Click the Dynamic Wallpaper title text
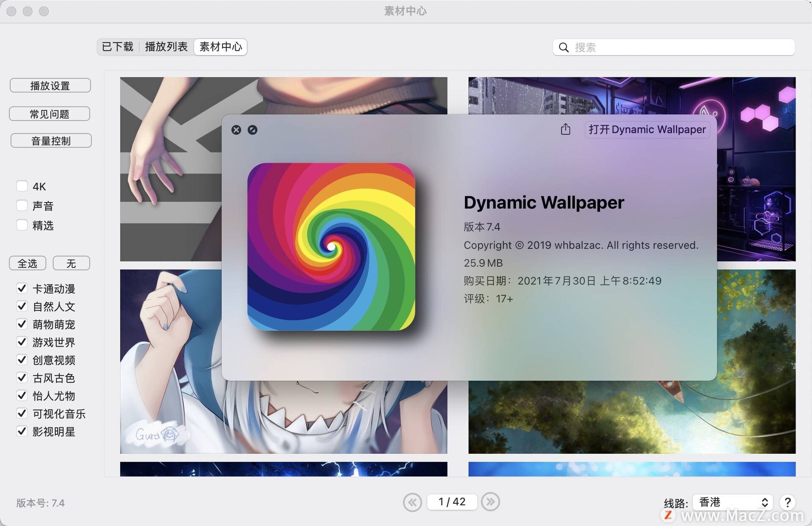Screen dimensions: 812x526 pos(544,203)
